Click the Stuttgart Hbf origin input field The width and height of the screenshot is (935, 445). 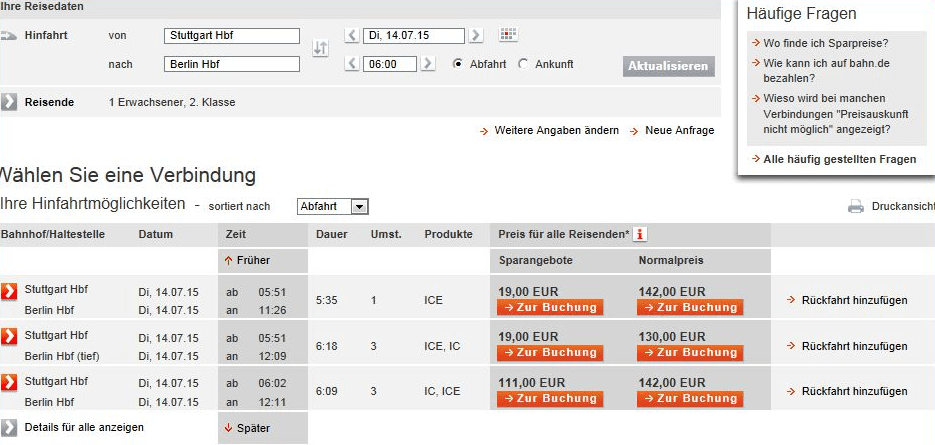point(232,36)
